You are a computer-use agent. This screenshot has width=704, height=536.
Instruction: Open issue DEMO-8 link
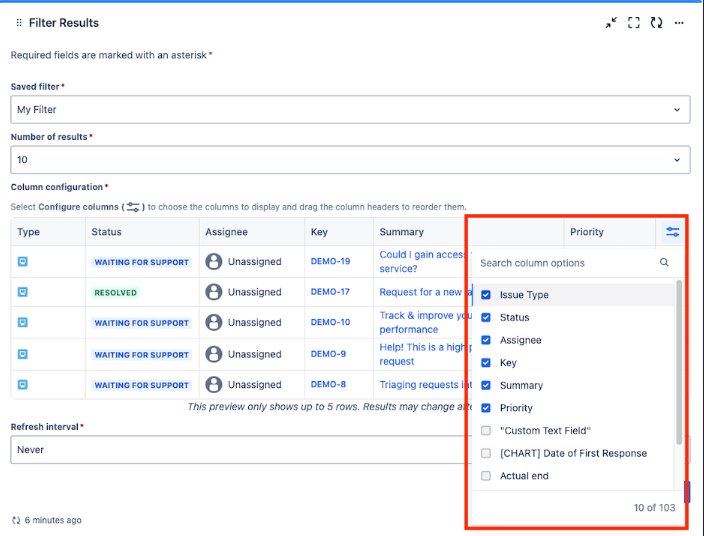click(x=328, y=385)
